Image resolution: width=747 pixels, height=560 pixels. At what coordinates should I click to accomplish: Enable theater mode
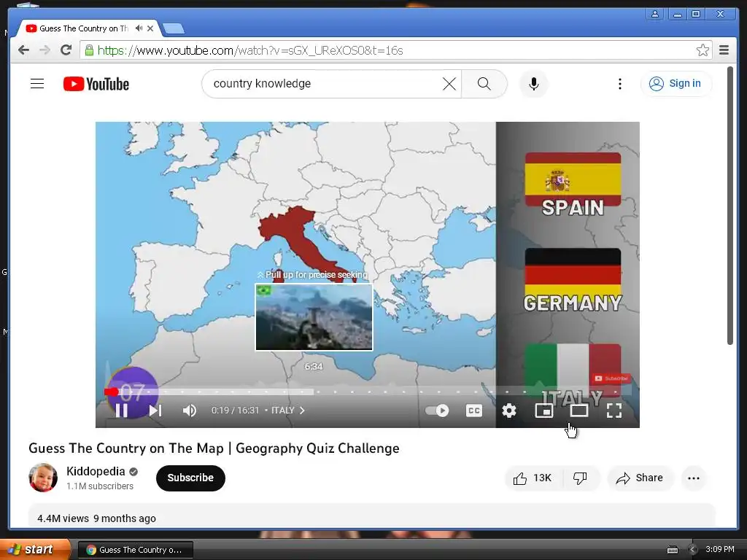click(x=578, y=411)
